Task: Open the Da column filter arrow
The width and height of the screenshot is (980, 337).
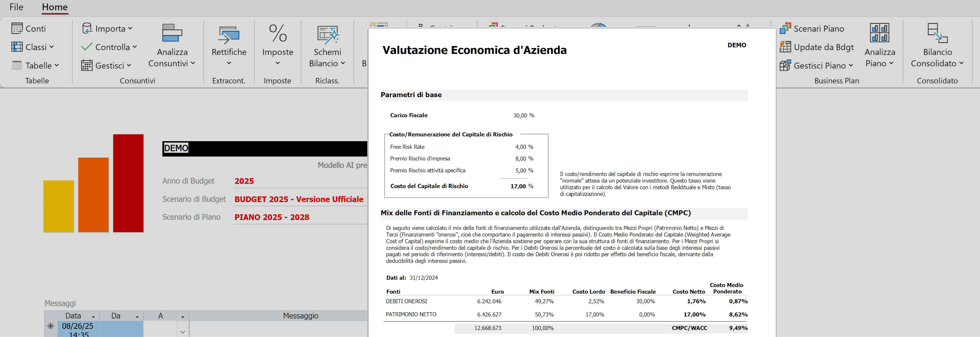Action: pyautogui.click(x=137, y=317)
